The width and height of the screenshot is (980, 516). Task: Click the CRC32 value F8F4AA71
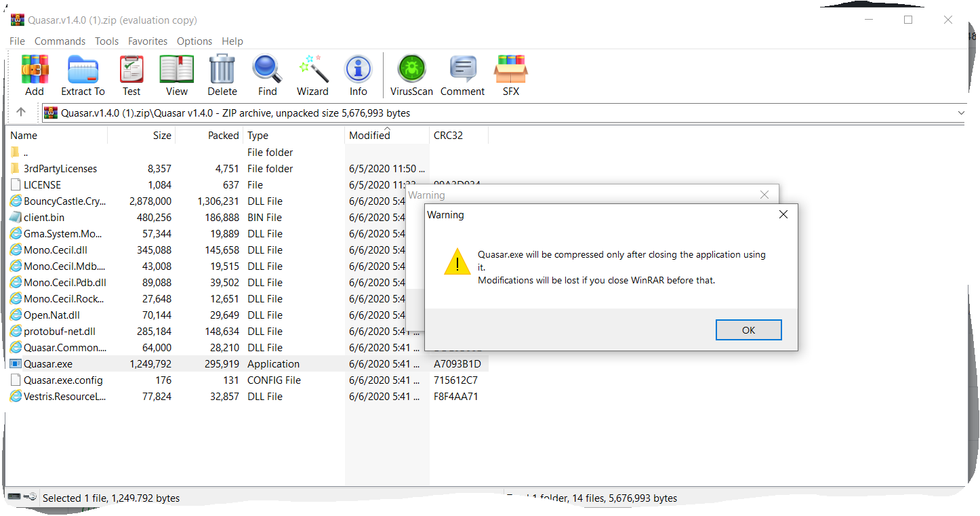pos(456,397)
